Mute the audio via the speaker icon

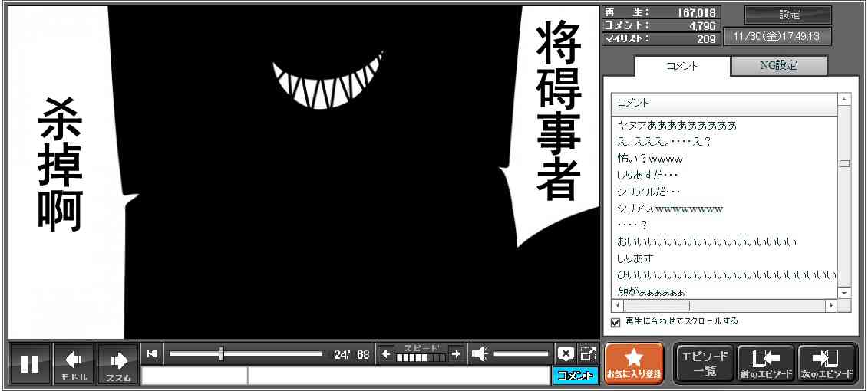click(480, 353)
